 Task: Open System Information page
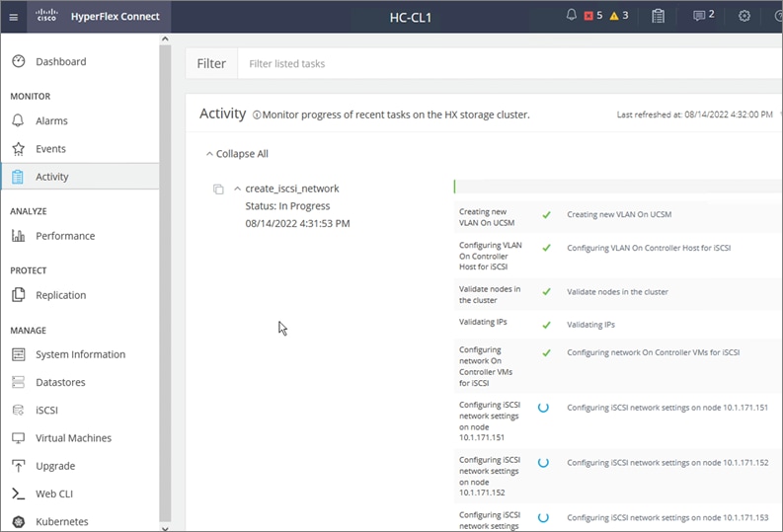[x=80, y=354]
